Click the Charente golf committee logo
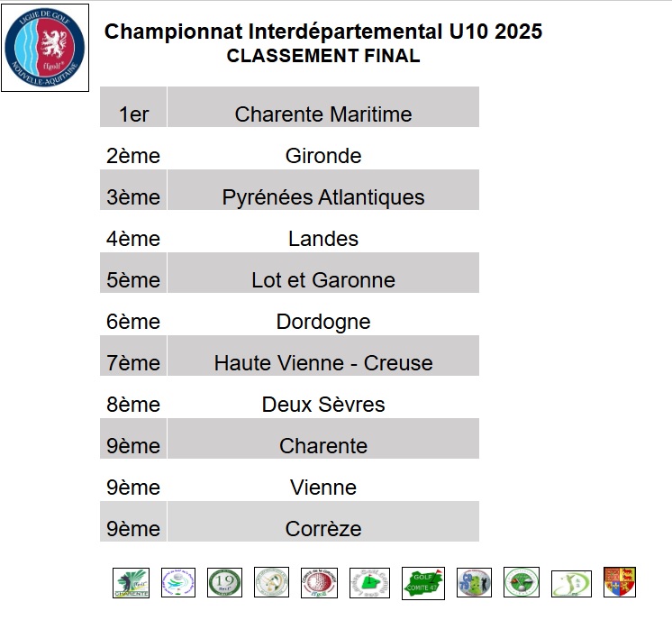672x629 pixels. pos(132,583)
